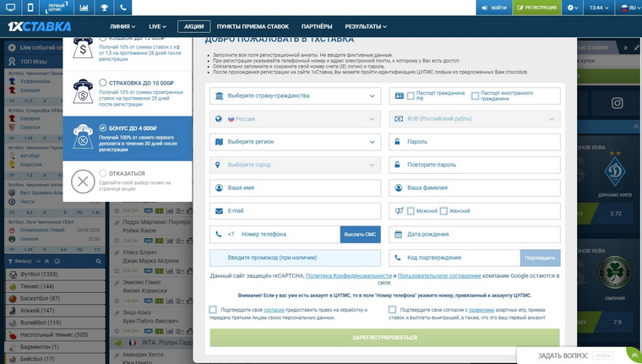The height and width of the screenshot is (364, 642).
Task: Select Страховка до 10 000₽ bonus option
Action: [103, 83]
